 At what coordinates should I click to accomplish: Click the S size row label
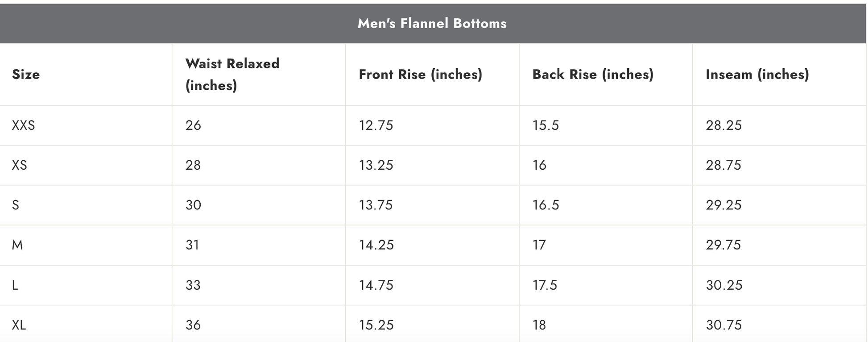tap(16, 205)
